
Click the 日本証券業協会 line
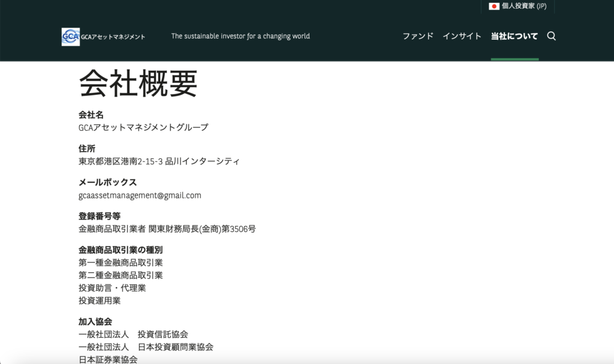point(108,359)
